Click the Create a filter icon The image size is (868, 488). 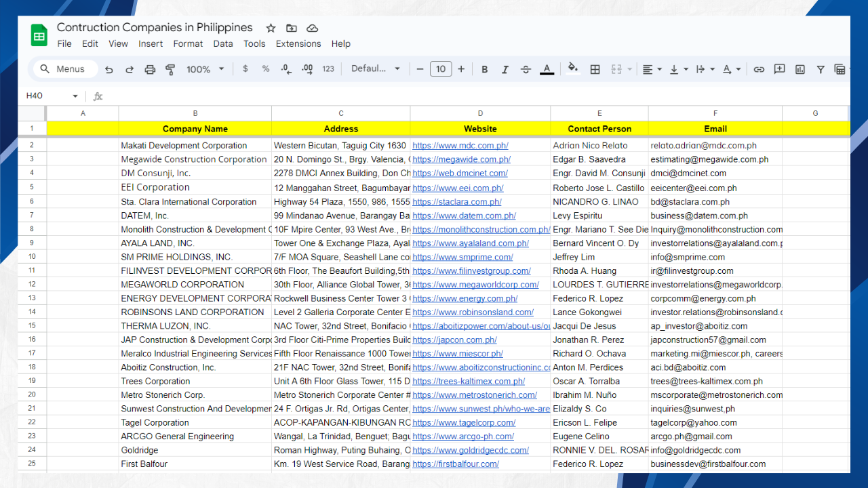pyautogui.click(x=821, y=69)
